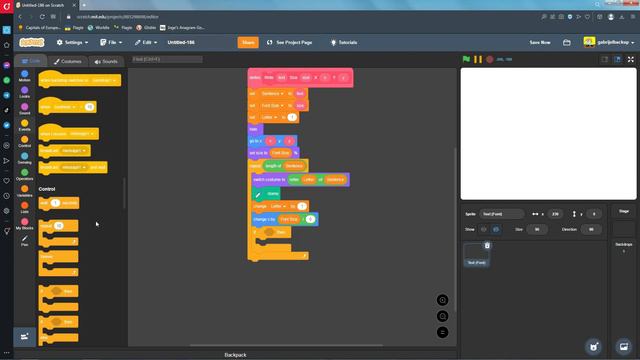Click the Scratch logo
The width and height of the screenshot is (640, 360).
[31, 42]
